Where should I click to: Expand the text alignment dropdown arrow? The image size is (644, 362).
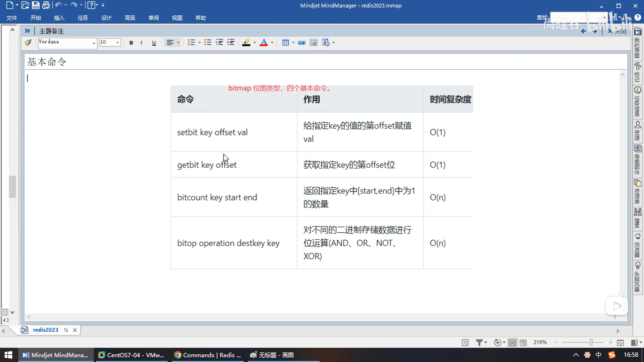(178, 43)
